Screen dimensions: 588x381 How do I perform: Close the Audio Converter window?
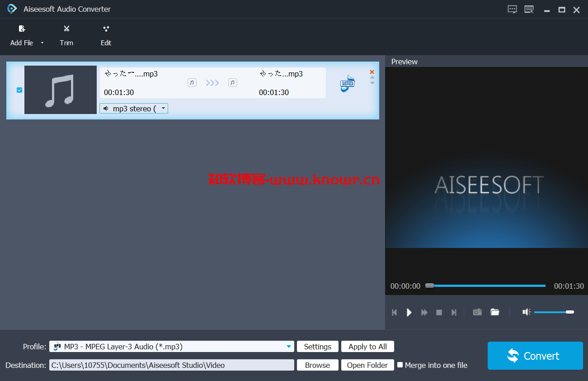tap(577, 10)
